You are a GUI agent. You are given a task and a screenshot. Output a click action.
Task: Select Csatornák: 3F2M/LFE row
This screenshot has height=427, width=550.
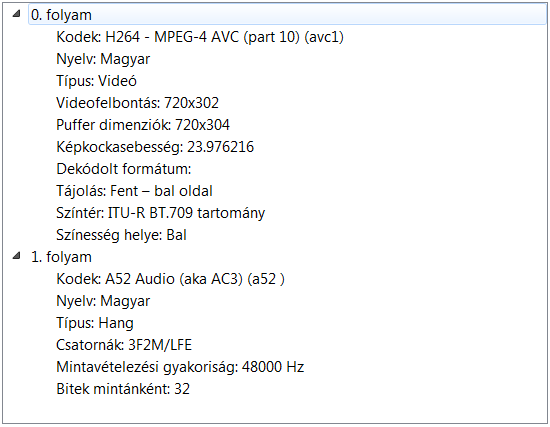(124, 345)
